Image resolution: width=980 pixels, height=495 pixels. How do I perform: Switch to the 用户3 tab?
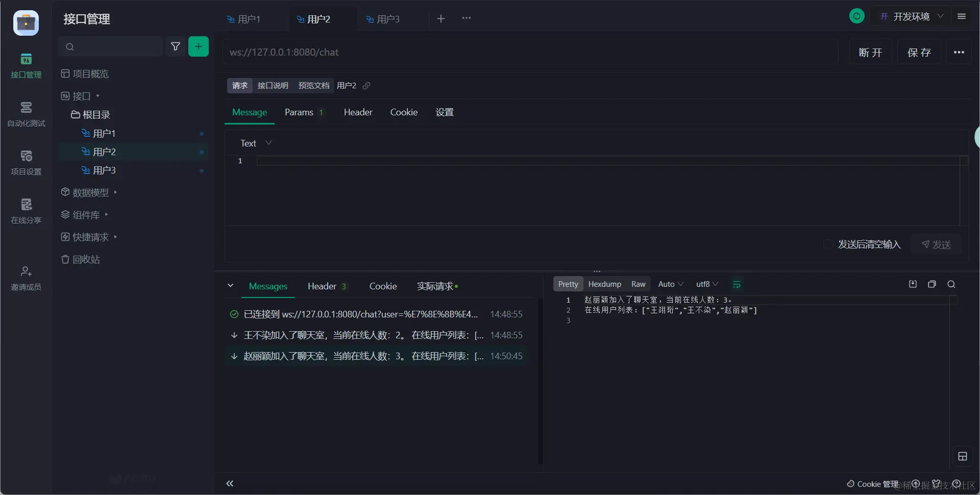(x=384, y=19)
